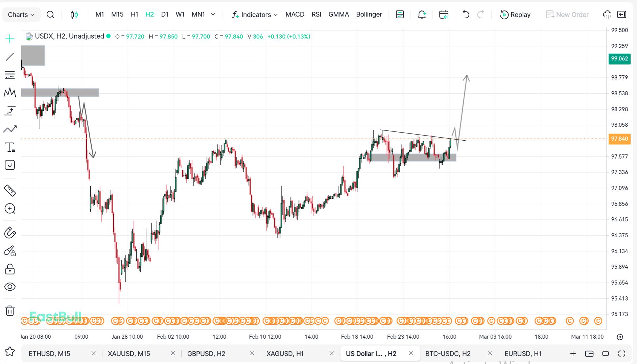The height and width of the screenshot is (364, 637).
Task: Click the alert bell icon
Action: coord(422,15)
